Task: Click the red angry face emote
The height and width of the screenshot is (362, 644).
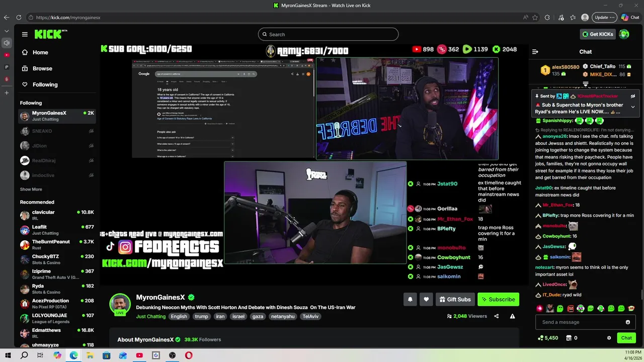Action: coord(571,308)
